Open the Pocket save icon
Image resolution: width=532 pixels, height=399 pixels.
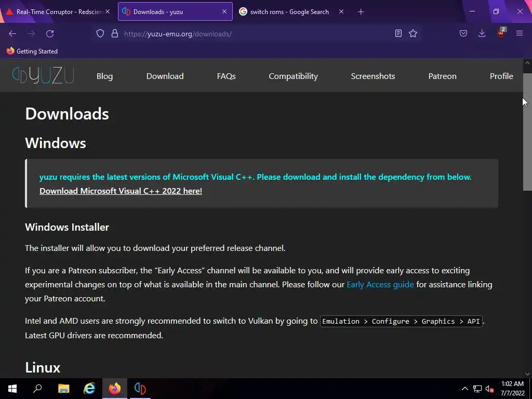click(x=463, y=33)
